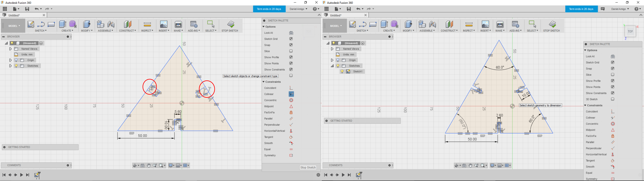Screen dimensions: 644x181
Task: Toggle Snap checkbox in left window
Action: coord(291,45)
